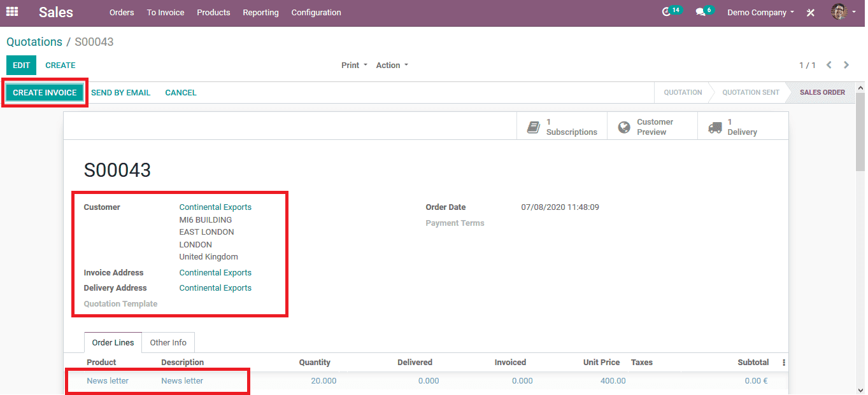Screen dimensions: 868x395
Task: Click the CREATE INVOICE button
Action: tap(45, 92)
